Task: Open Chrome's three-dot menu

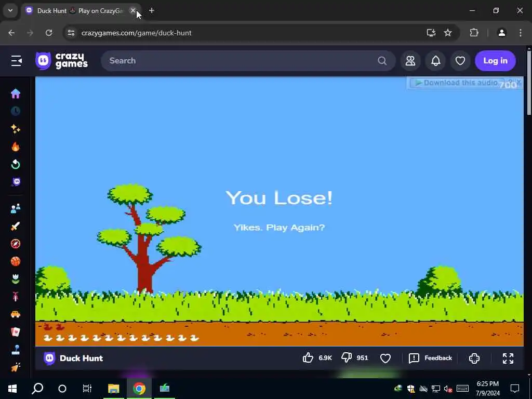Action: (x=521, y=33)
